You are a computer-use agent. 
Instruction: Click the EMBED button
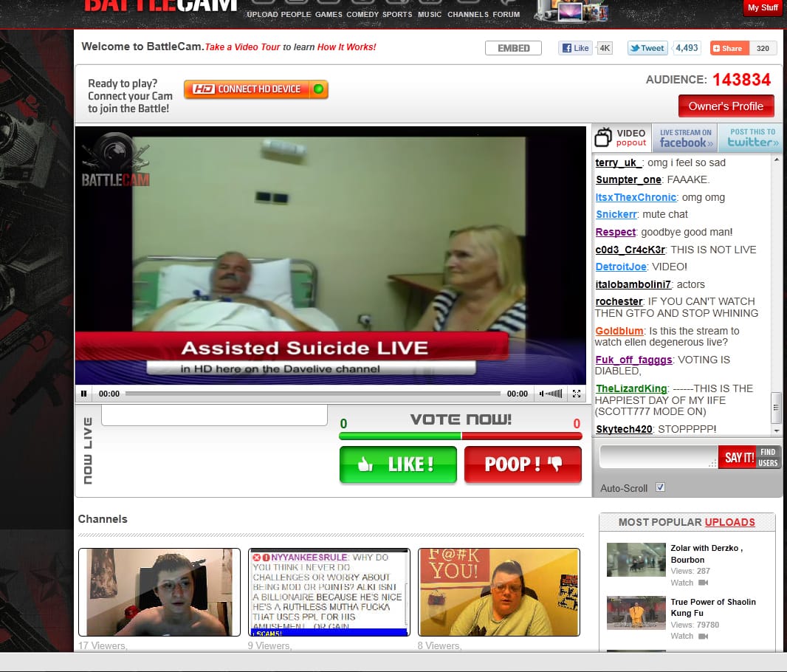513,48
